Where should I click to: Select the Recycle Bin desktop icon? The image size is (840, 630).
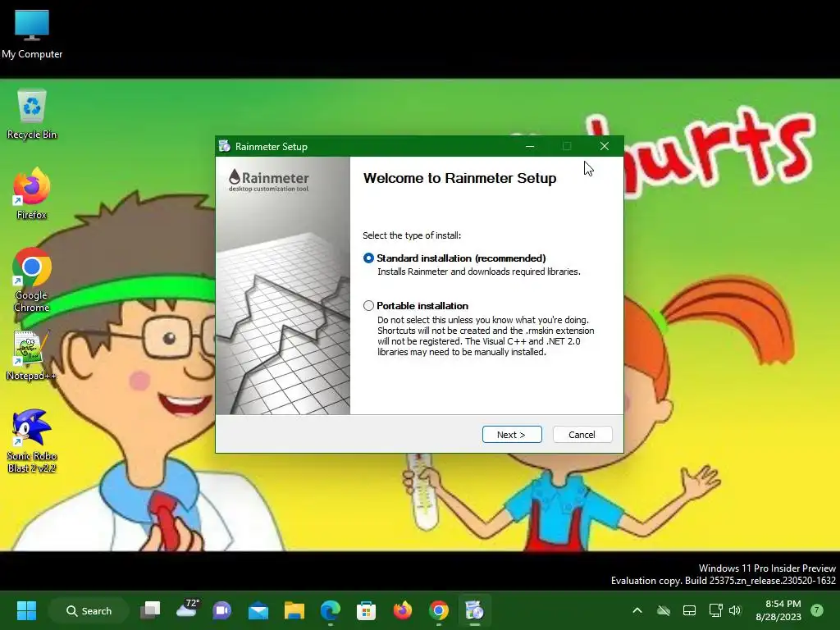pos(32,115)
